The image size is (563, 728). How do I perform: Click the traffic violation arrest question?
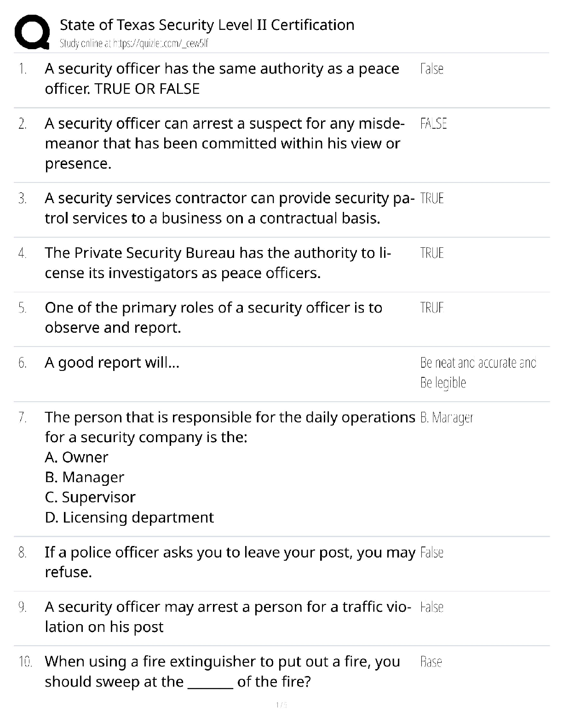click(x=228, y=617)
